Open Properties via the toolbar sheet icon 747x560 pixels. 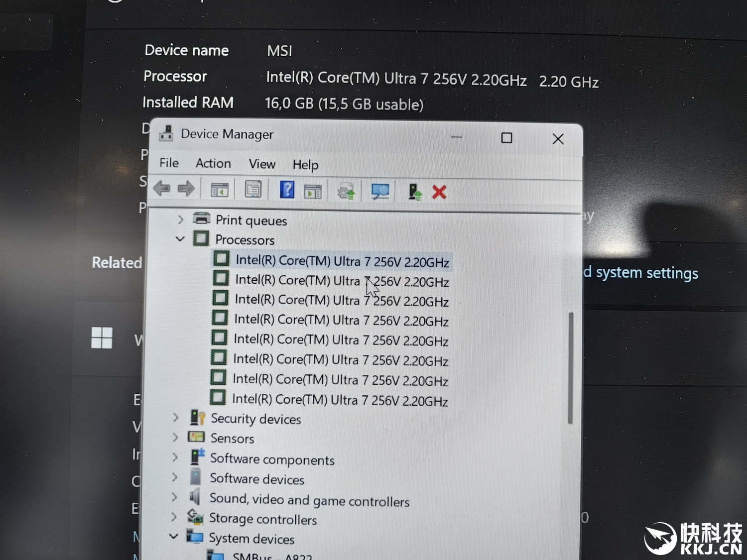(x=253, y=190)
